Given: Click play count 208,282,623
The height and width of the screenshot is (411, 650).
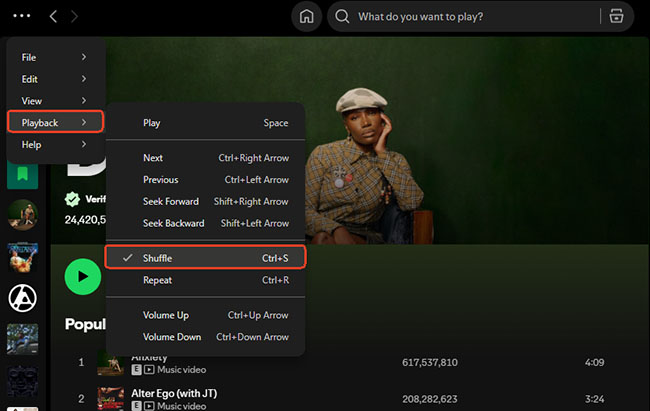Looking at the screenshot, I should (x=429, y=399).
